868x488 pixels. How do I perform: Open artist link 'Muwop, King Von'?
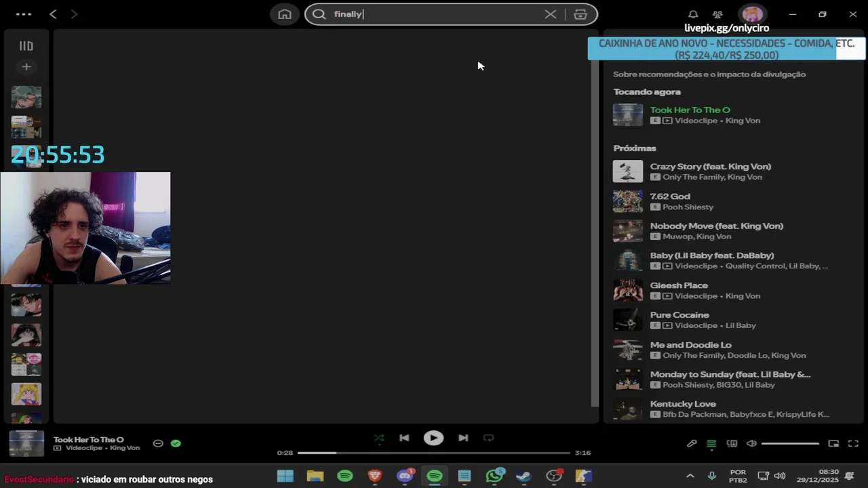pyautogui.click(x=696, y=237)
